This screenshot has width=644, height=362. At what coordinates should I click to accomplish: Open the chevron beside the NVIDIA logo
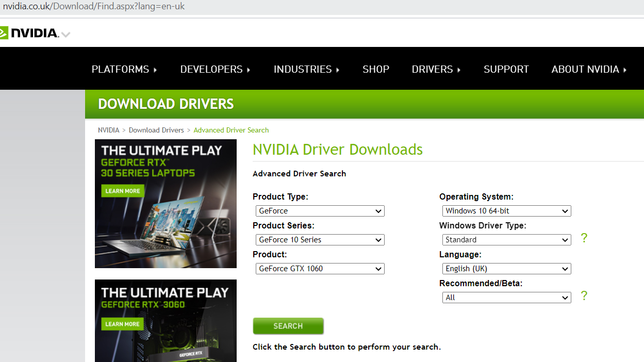pyautogui.click(x=65, y=35)
